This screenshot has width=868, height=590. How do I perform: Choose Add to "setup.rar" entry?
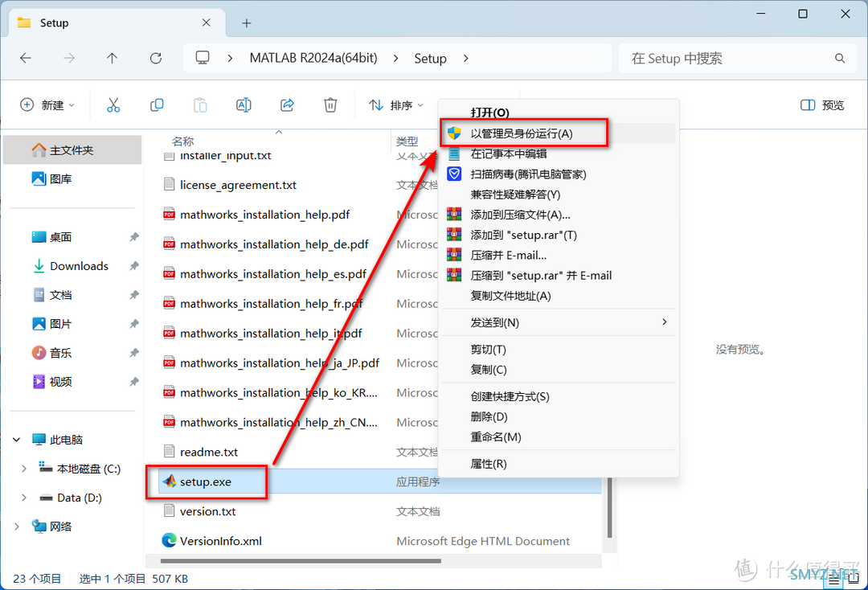click(559, 236)
